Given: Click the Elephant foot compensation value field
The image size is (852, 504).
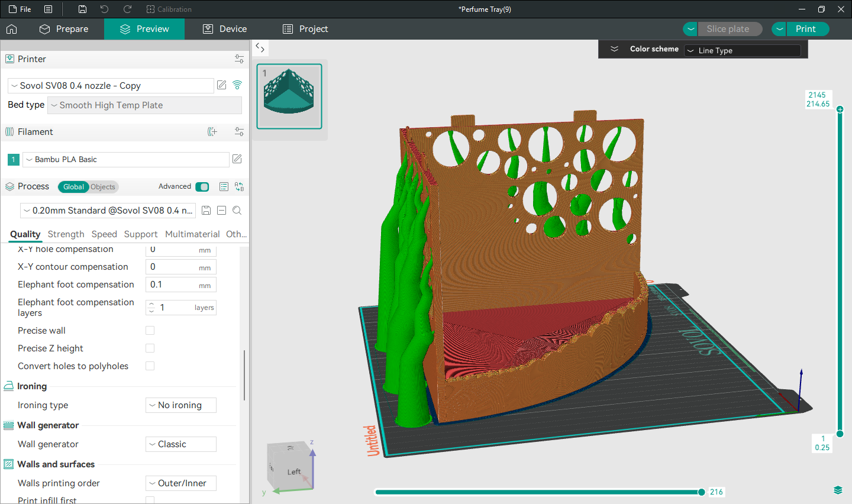Looking at the screenshot, I should 181,285.
